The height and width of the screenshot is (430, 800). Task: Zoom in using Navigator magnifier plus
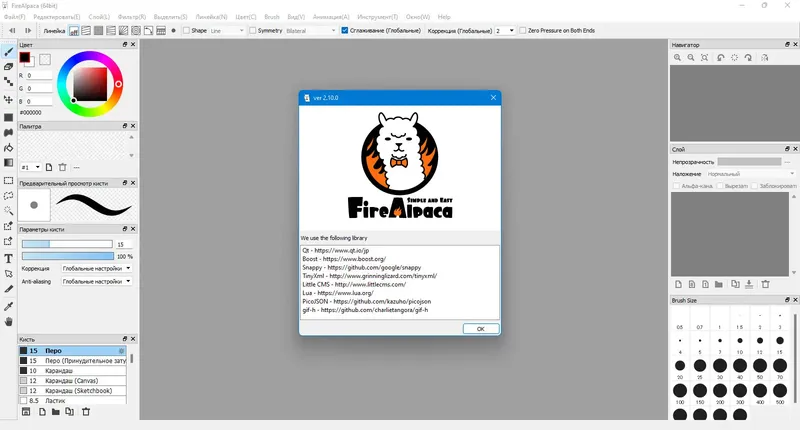coord(678,58)
